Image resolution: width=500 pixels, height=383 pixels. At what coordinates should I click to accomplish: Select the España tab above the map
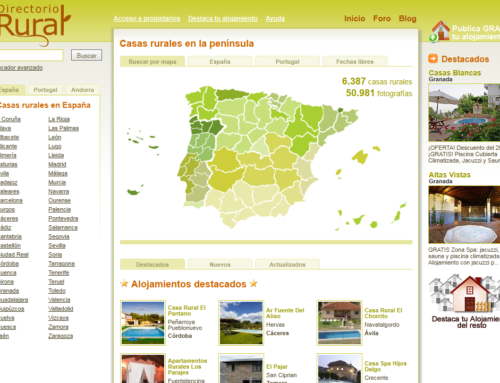coord(220,61)
